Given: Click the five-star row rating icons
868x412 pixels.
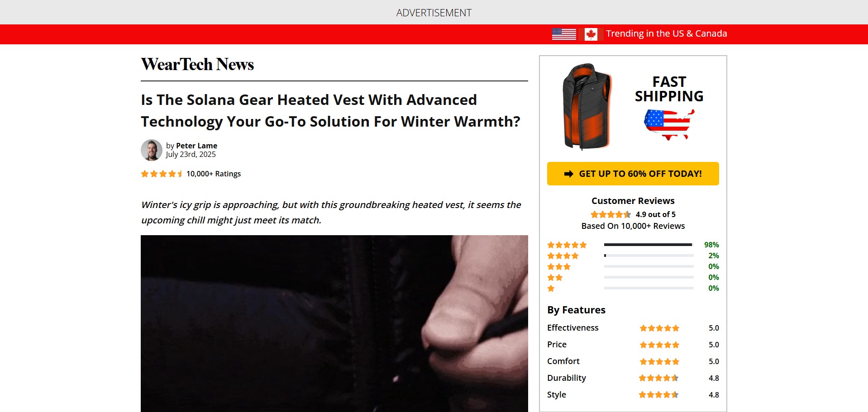Looking at the screenshot, I should tap(567, 245).
